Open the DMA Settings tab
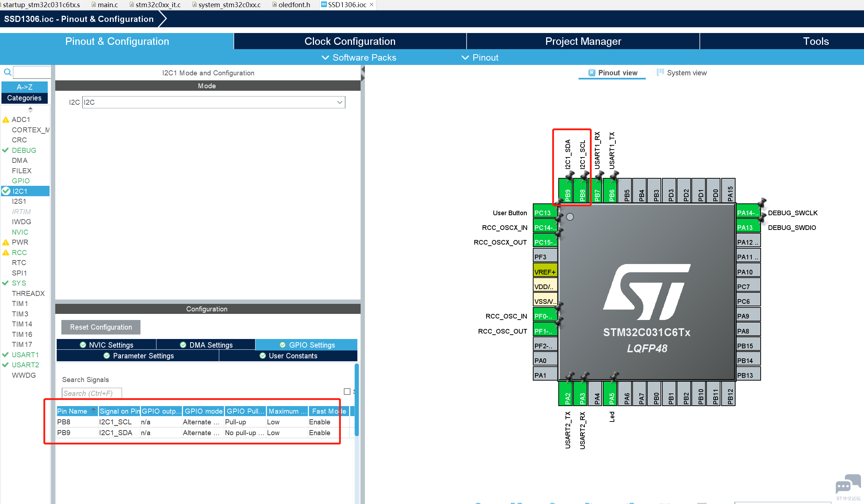Screen dimensions: 864x504 pyautogui.click(x=206, y=345)
